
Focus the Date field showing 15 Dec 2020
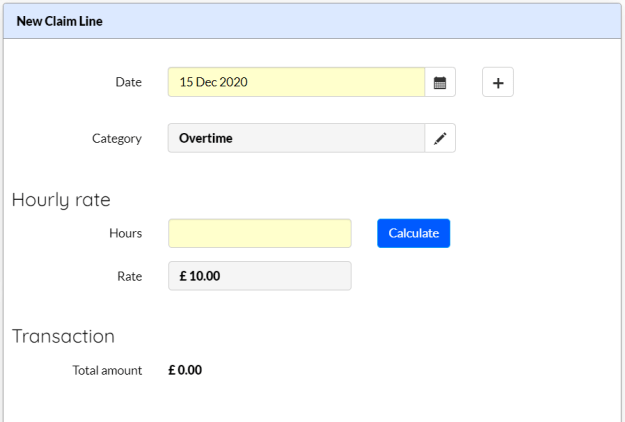(296, 82)
